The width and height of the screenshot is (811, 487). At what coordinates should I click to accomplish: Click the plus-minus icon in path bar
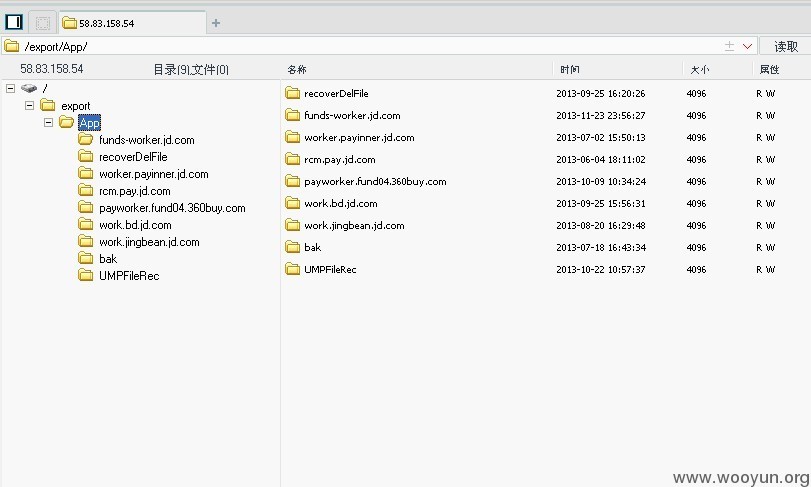coord(729,47)
